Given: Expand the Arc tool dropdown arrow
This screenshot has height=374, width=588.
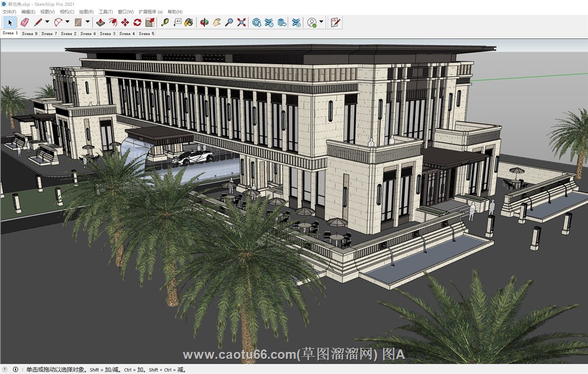Looking at the screenshot, I should click(x=68, y=22).
